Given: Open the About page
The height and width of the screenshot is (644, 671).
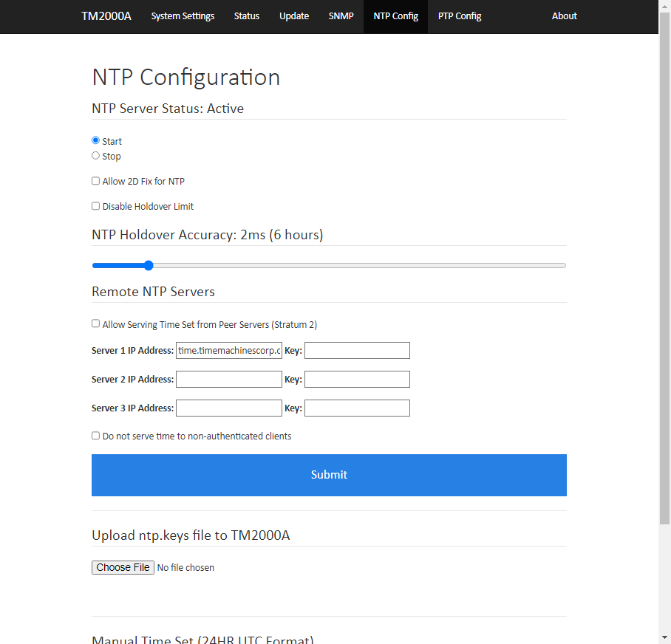Looking at the screenshot, I should pos(564,16).
